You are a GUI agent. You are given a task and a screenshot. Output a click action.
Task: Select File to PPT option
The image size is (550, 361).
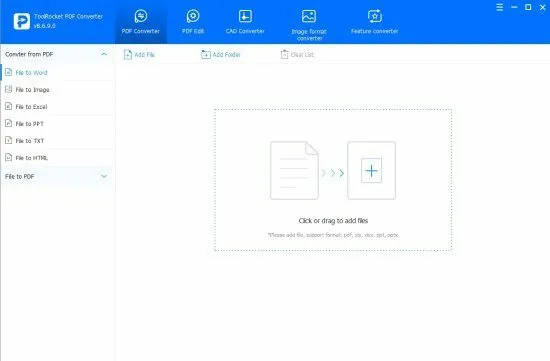pyautogui.click(x=57, y=124)
